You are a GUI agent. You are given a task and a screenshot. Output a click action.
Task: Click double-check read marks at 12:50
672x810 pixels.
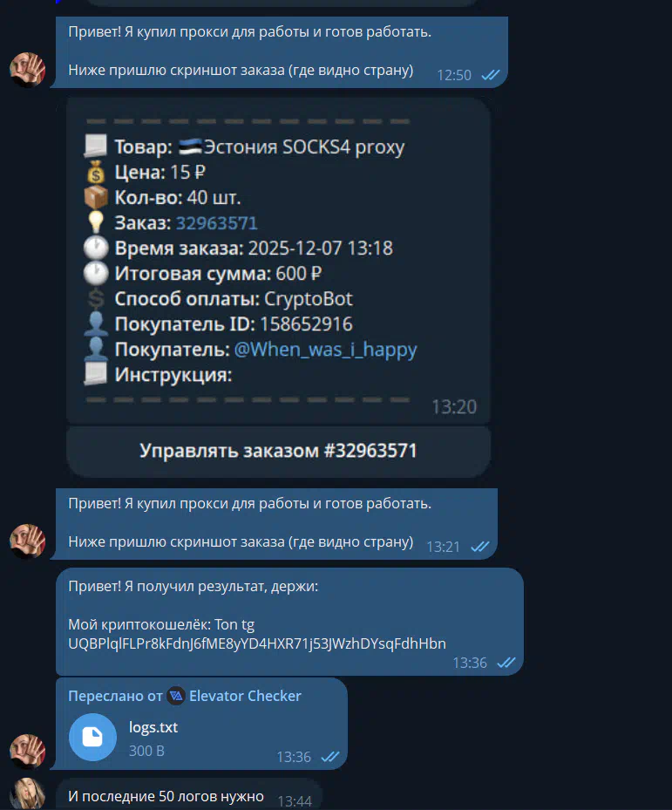pyautogui.click(x=490, y=76)
